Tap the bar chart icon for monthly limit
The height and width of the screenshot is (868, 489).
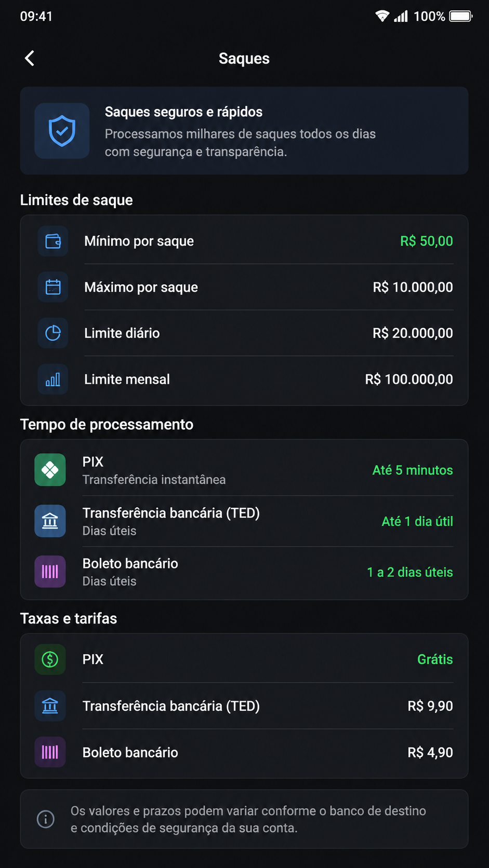click(x=53, y=379)
